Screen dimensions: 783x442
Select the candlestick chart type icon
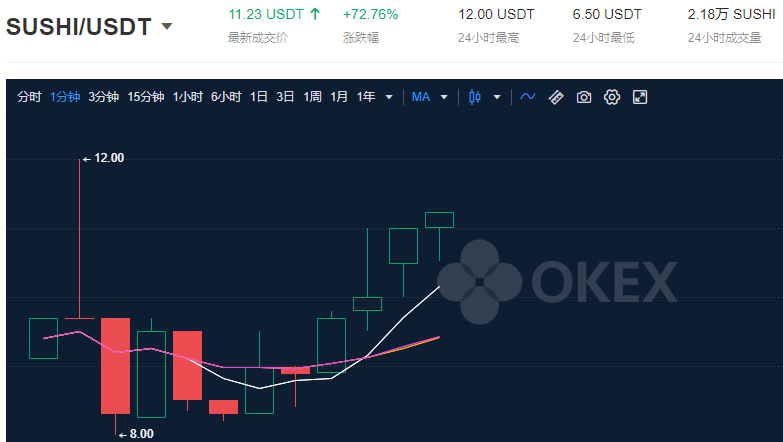pos(475,97)
